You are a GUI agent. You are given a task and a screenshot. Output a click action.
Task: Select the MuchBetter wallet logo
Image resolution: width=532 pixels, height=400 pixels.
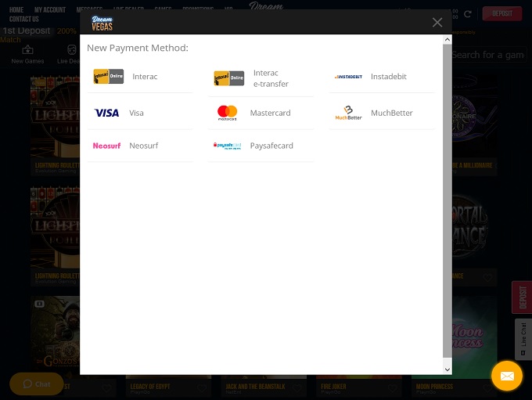coord(348,113)
